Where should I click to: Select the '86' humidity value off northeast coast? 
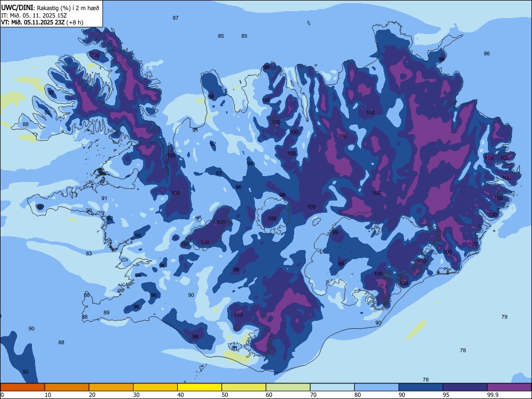(487, 54)
